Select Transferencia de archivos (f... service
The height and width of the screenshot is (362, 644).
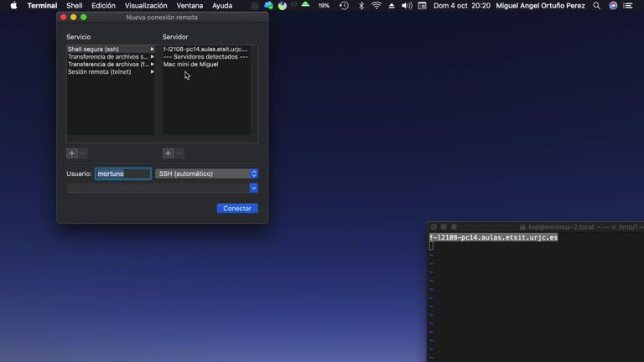tap(111, 64)
